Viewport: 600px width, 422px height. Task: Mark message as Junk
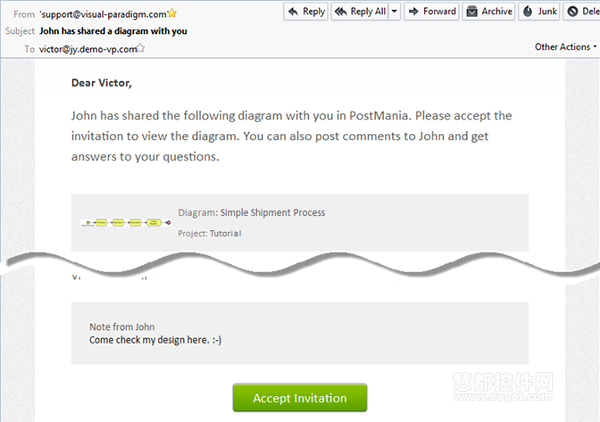point(539,11)
